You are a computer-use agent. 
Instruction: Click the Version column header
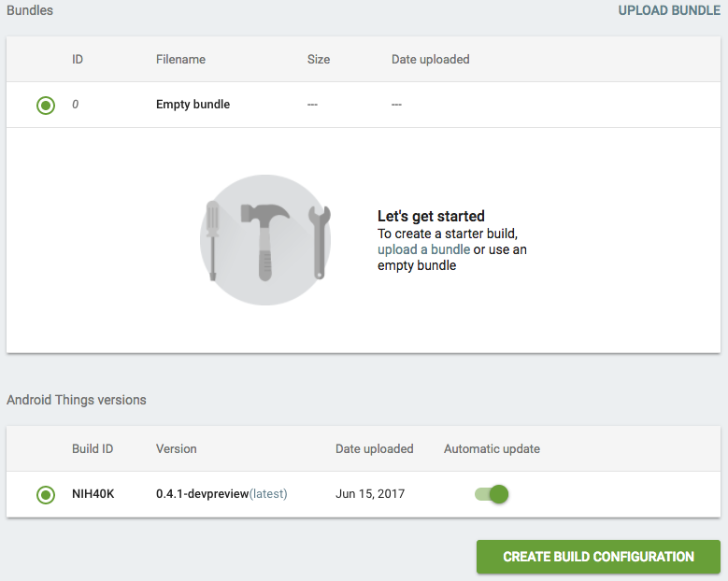[176, 448]
